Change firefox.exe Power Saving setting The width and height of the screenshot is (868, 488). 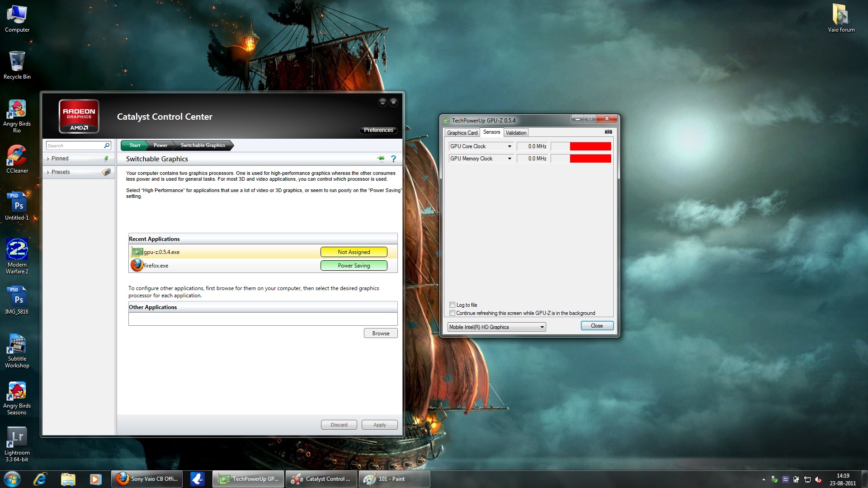[x=354, y=266]
